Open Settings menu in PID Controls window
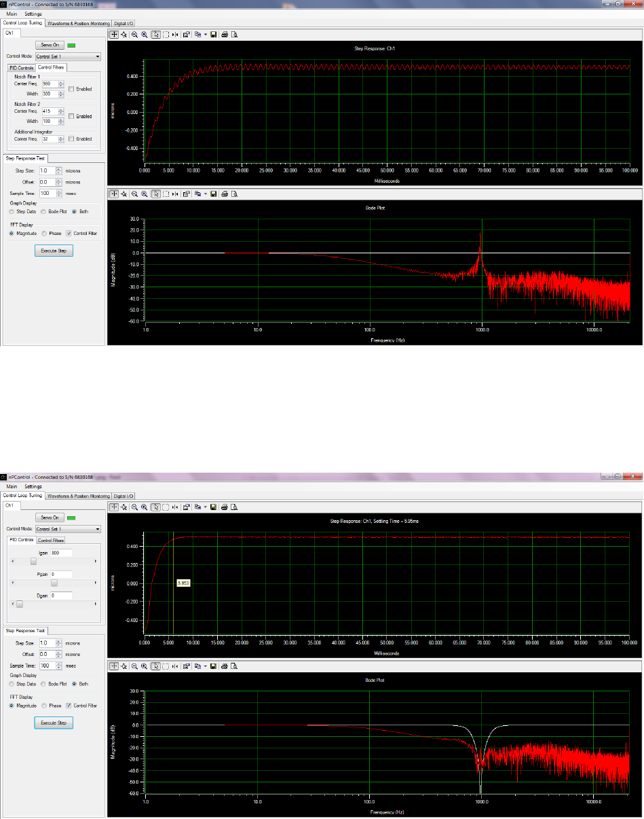Image resolution: width=644 pixels, height=819 pixels. (33, 487)
